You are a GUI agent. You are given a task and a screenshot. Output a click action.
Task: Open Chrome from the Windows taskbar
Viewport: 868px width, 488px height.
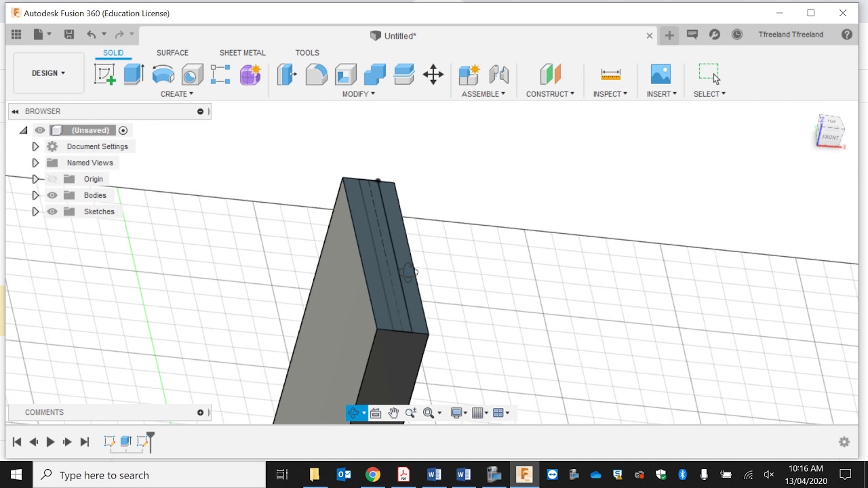point(372,474)
